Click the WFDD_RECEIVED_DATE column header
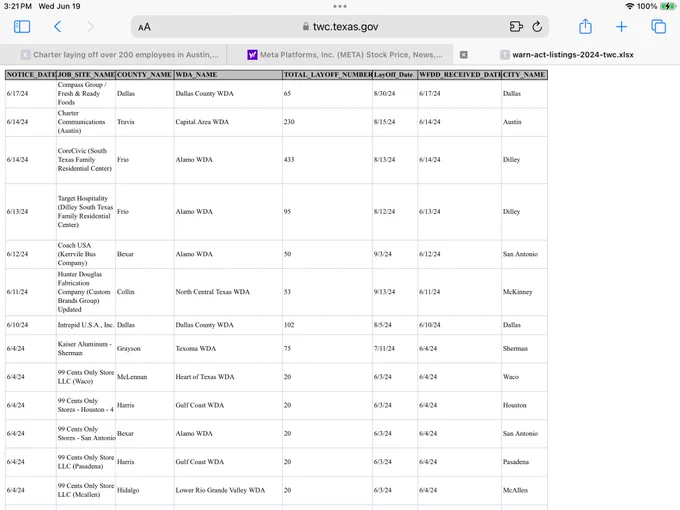 (459, 75)
